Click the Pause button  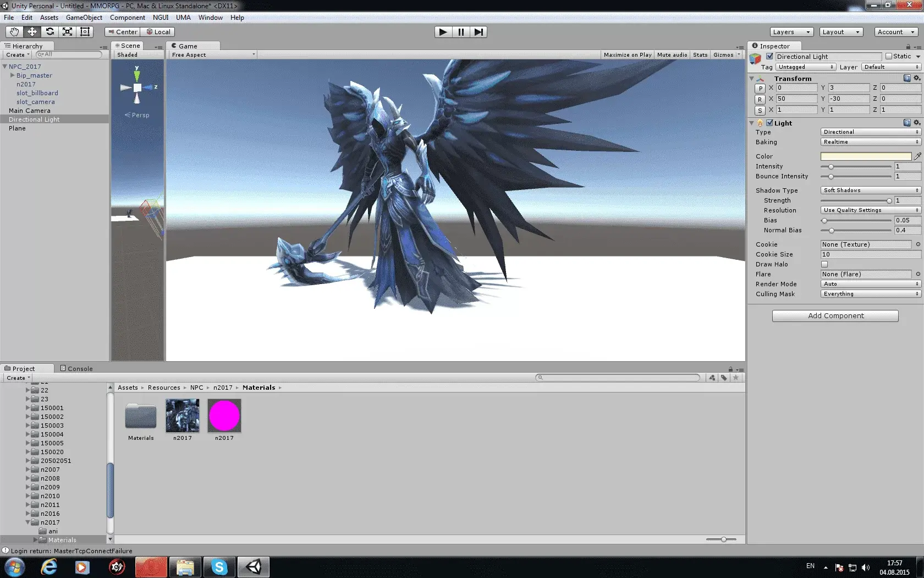click(x=461, y=32)
